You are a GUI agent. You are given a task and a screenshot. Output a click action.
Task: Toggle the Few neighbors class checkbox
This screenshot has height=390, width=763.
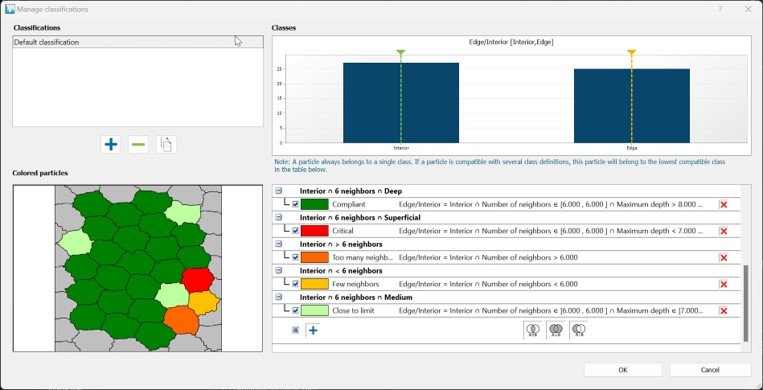295,284
